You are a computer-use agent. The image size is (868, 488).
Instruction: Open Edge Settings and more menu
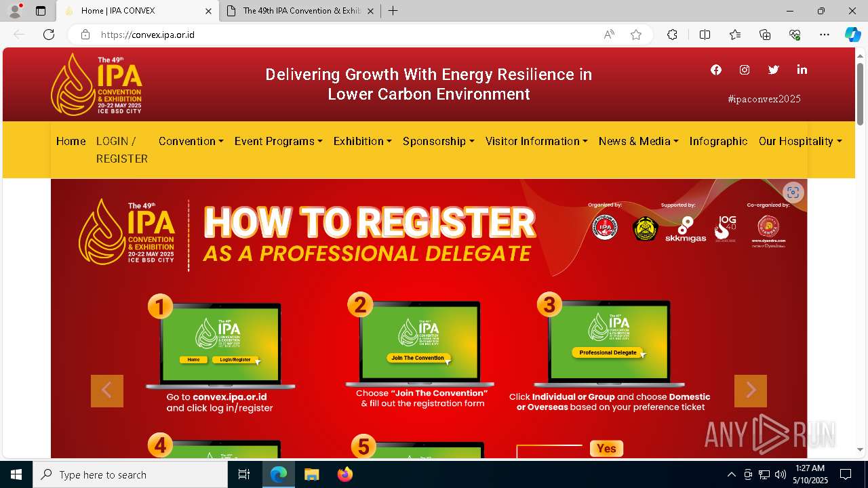click(x=825, y=35)
